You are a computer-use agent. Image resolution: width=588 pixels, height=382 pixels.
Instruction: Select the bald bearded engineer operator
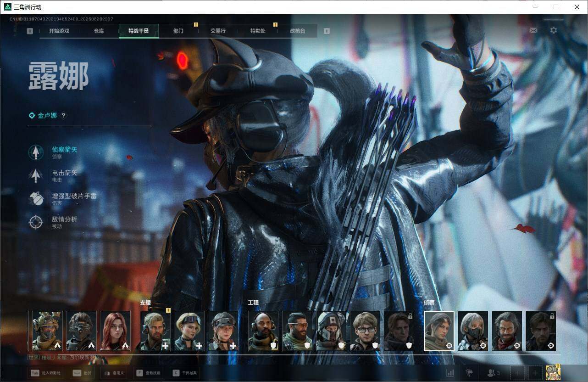pyautogui.click(x=263, y=331)
